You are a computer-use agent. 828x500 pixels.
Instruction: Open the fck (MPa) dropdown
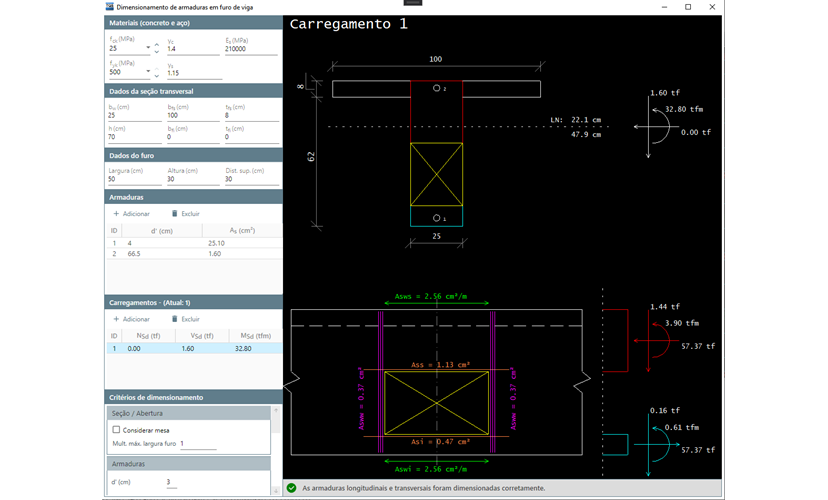tap(147, 47)
